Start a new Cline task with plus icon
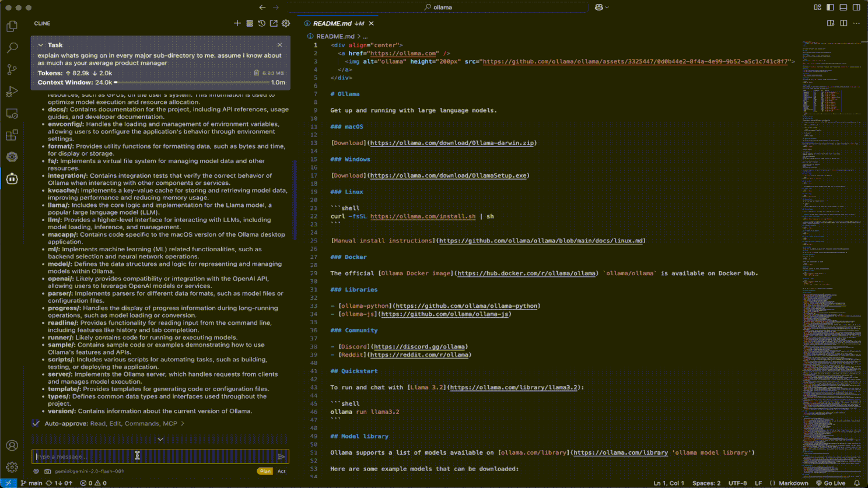The image size is (868, 488). point(237,23)
